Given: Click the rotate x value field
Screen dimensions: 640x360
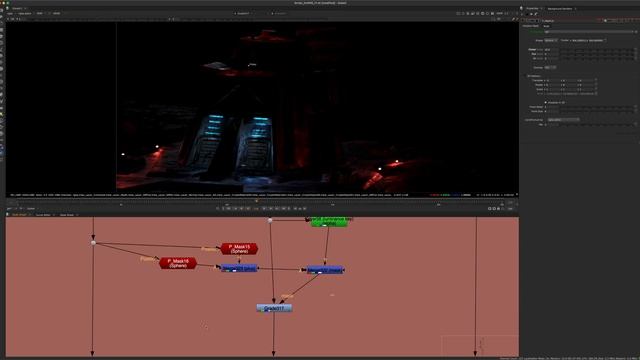Looking at the screenshot, I should tap(552, 85).
